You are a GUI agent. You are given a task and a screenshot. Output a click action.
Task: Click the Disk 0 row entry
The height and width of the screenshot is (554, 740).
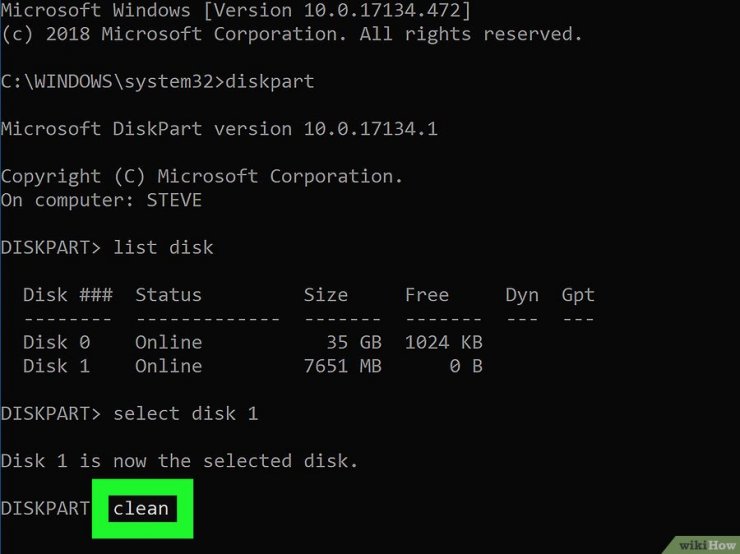pos(252,342)
